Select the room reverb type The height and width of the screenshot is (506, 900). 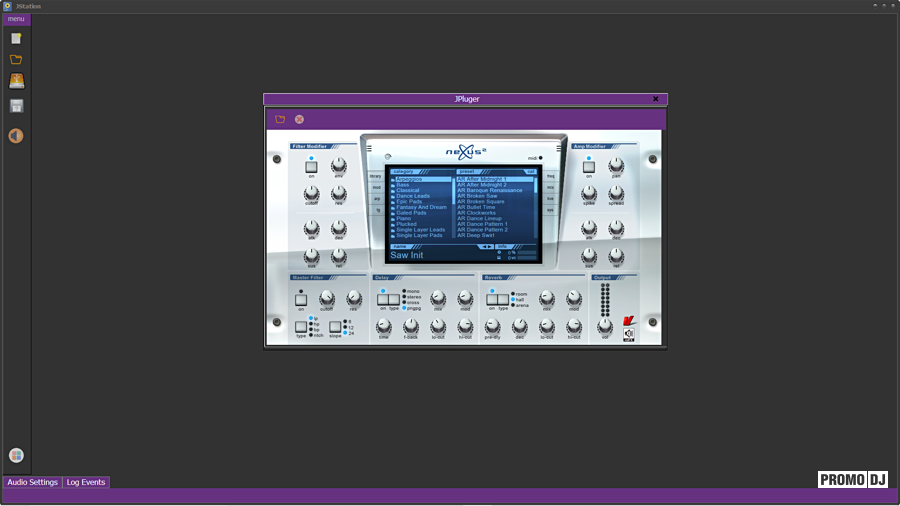tap(519, 294)
